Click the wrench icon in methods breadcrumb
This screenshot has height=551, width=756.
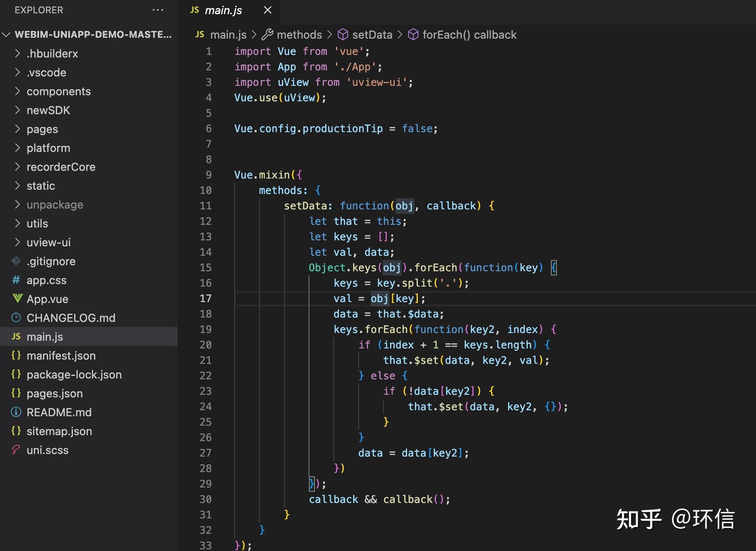(267, 34)
